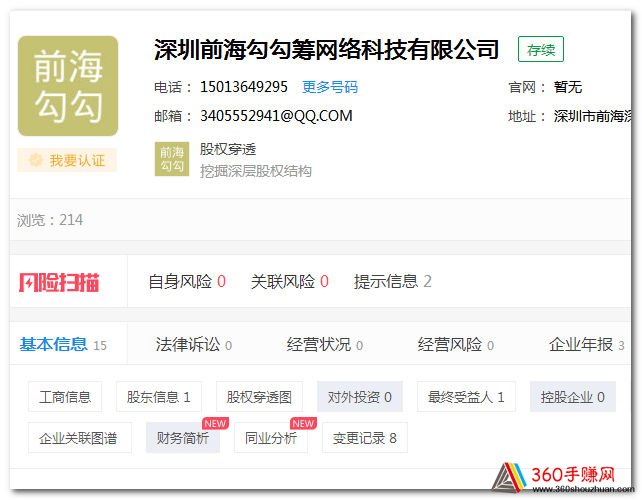Click the company name 深圳前海勾勾筹网络科技有限公司

326,50
